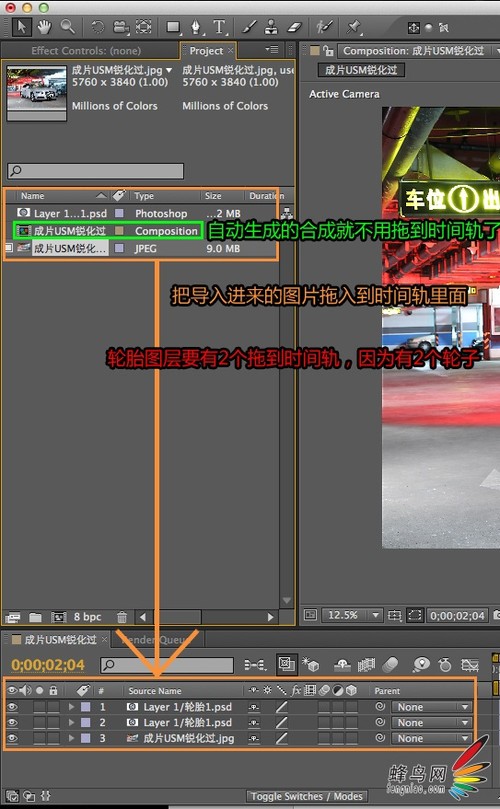
Task: Open Parent dropdown for layer 2
Action: (431, 723)
